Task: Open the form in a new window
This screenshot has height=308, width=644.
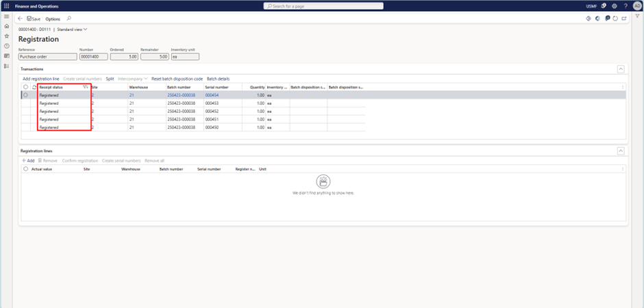Action: 624,19
